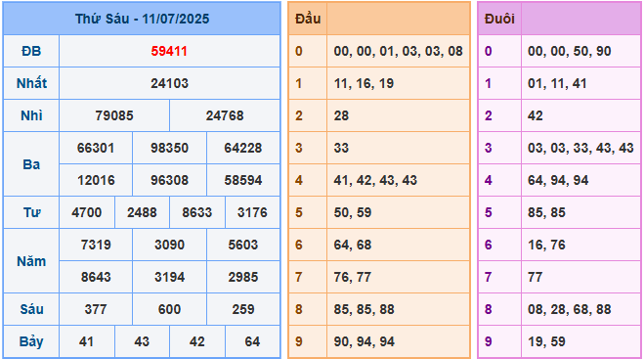Click the date header 'Thứ Sáu - 11/07/2025'
Screen dimensions: 644x359
pos(142,19)
